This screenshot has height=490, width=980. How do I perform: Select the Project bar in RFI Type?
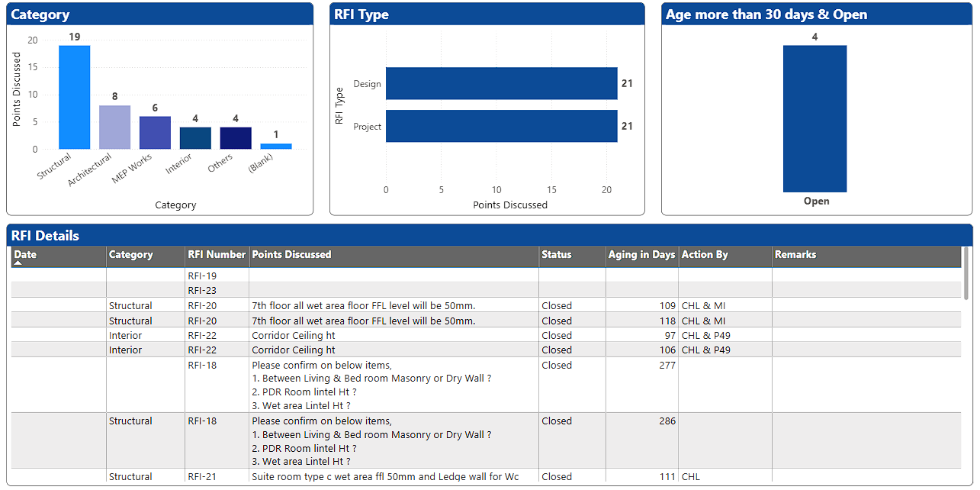click(501, 127)
